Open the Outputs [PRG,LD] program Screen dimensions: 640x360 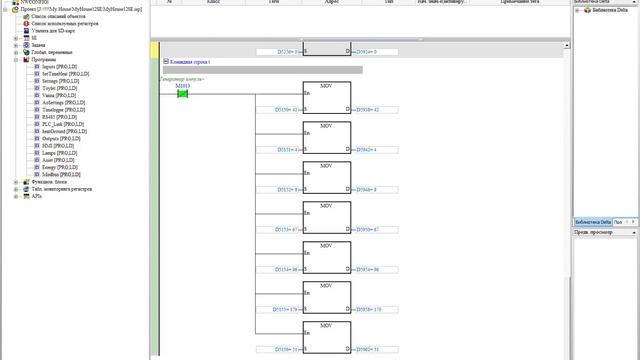61,139
